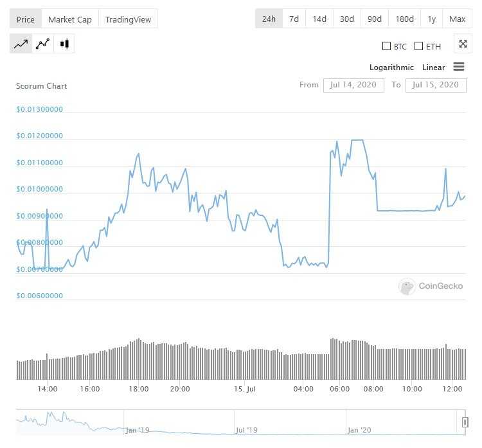Show the Max time range
The width and height of the screenshot is (482, 448).
(x=457, y=19)
